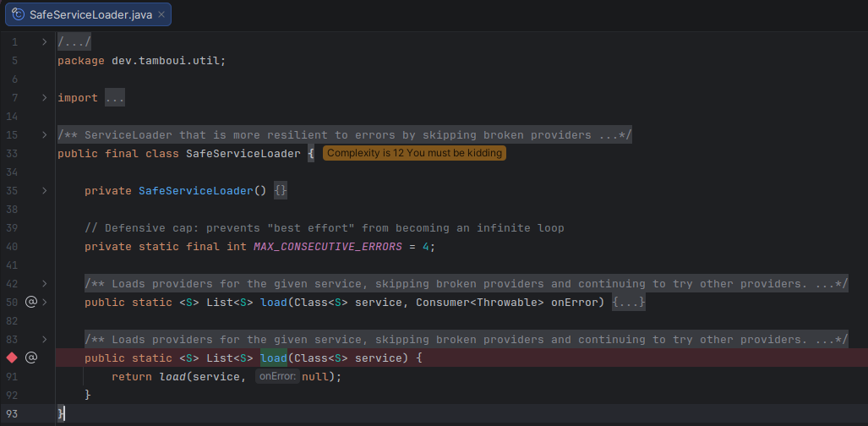Expand the private constructor fold on line 35
The image size is (868, 426).
click(44, 190)
